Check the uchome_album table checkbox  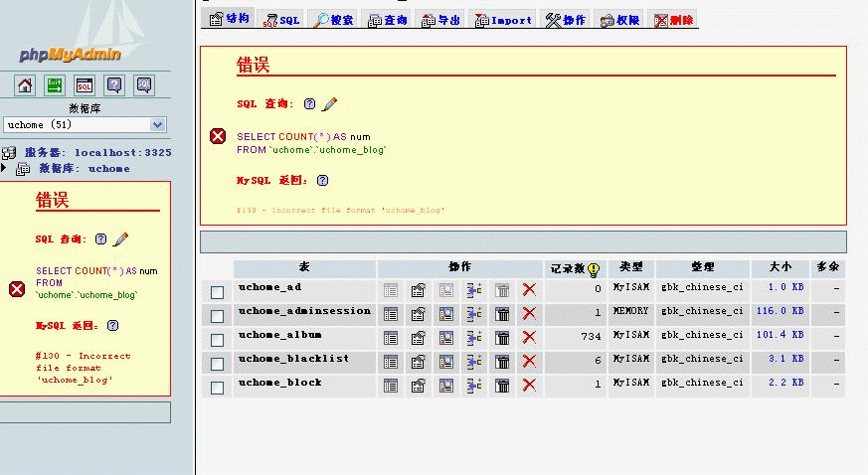pos(217,340)
